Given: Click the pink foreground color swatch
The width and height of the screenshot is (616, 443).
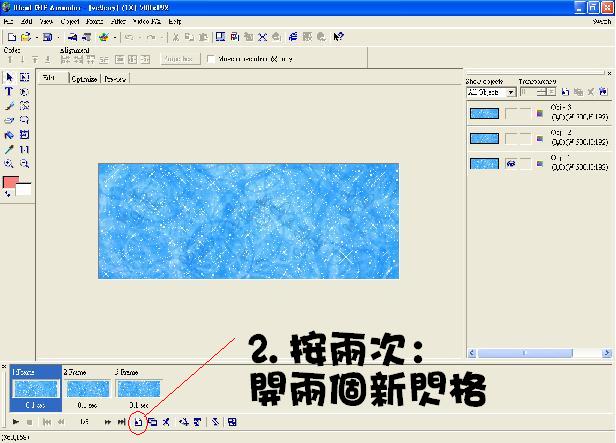Looking at the screenshot, I should coord(11,183).
